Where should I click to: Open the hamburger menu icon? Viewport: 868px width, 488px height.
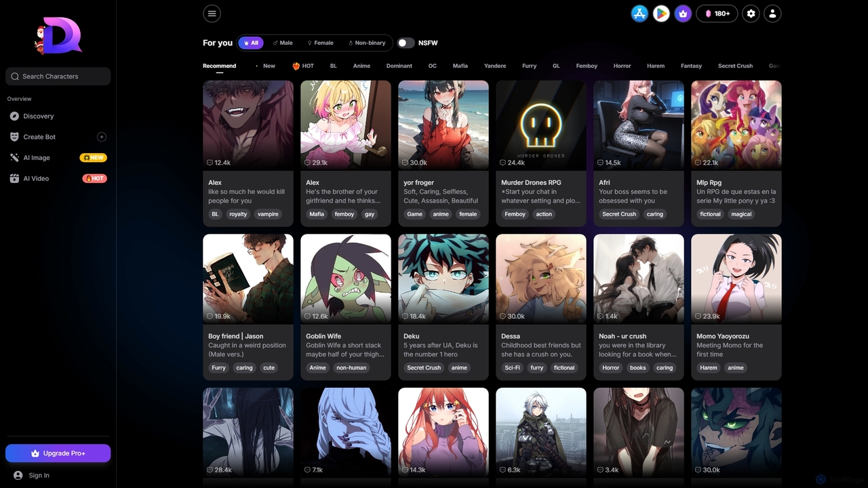212,13
